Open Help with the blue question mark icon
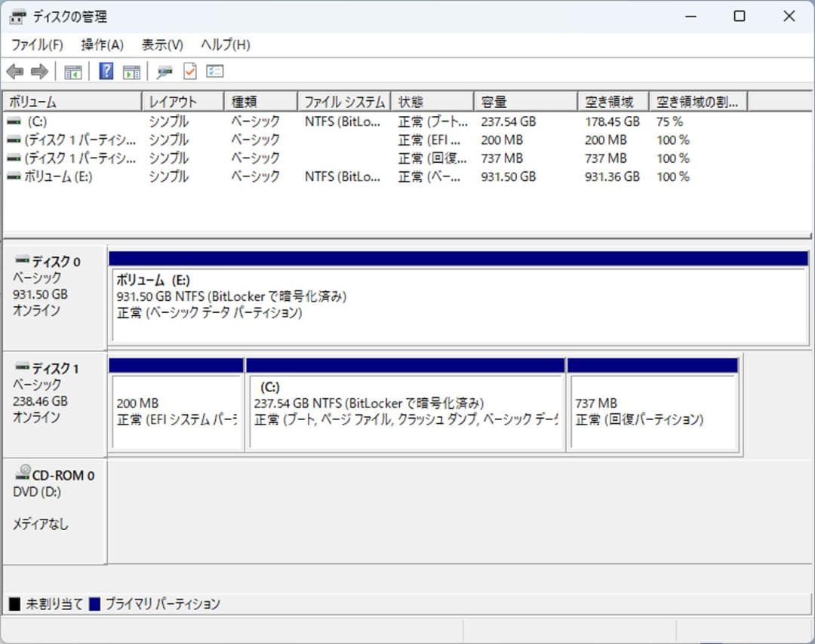815x644 pixels. [x=106, y=71]
